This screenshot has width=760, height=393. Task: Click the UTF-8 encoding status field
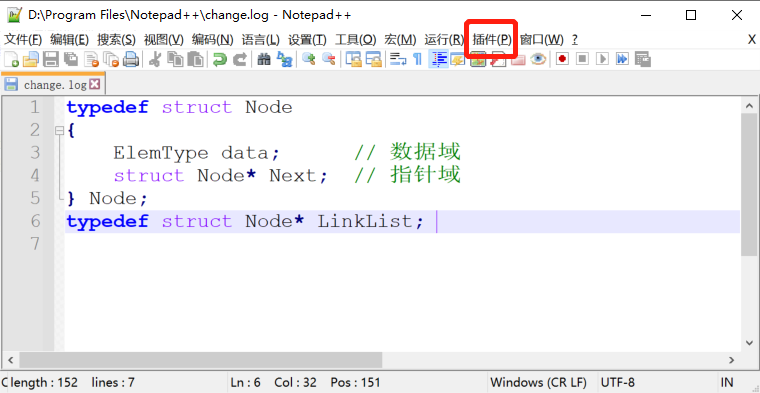click(618, 382)
